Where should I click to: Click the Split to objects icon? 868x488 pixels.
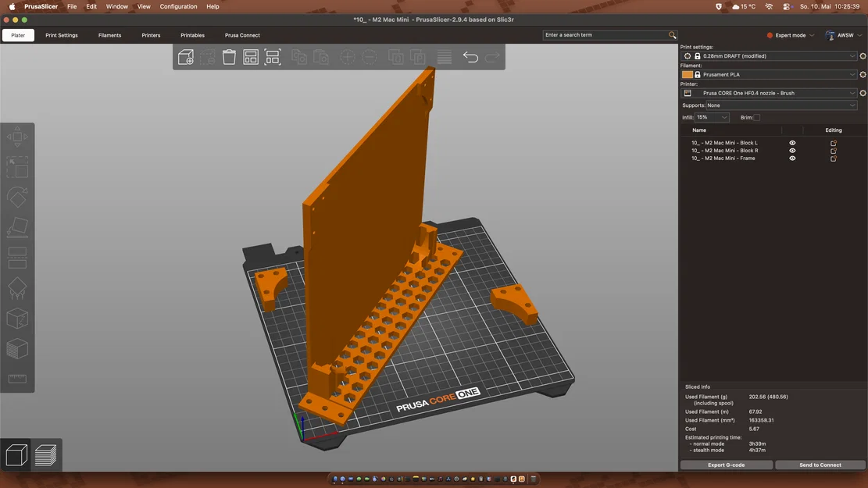(x=396, y=57)
